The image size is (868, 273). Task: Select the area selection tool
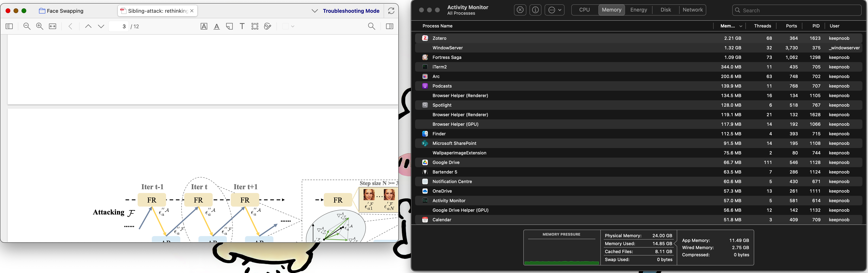[x=255, y=26]
